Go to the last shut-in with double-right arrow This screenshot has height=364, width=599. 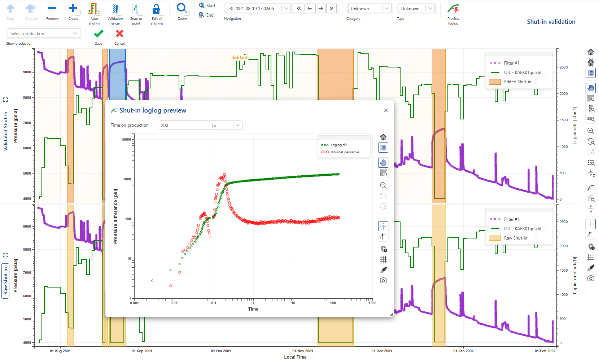pos(331,8)
